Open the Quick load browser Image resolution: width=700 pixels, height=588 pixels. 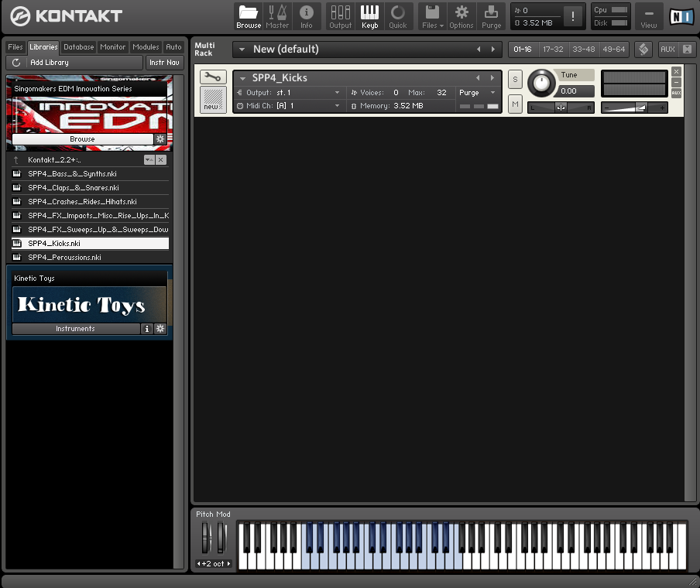point(398,17)
